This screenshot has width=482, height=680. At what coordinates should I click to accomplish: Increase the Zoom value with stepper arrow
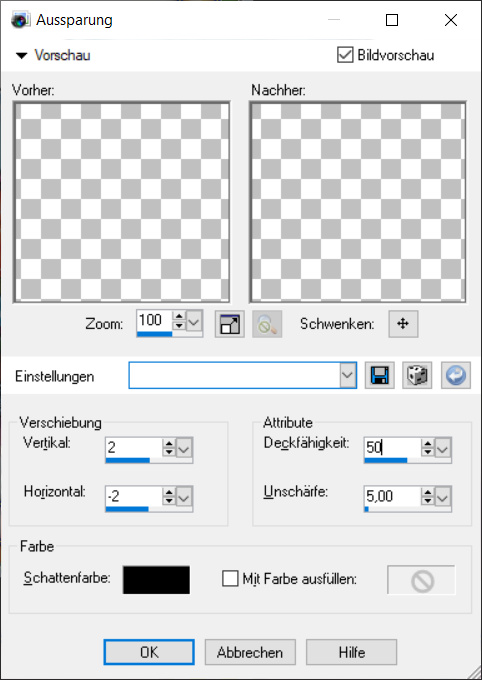pos(179,317)
